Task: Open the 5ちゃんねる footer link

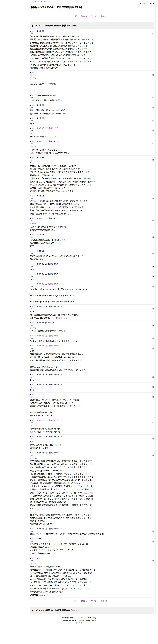Action: click(x=79, y=623)
